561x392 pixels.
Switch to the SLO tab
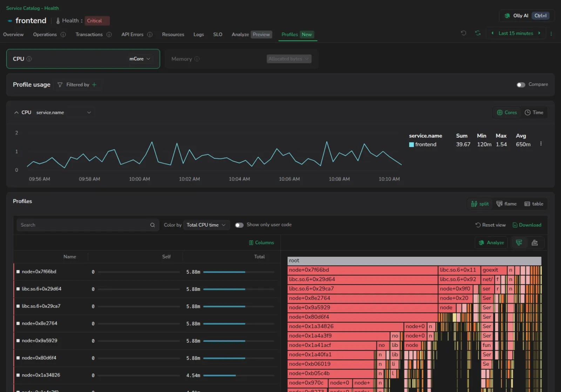coord(218,35)
